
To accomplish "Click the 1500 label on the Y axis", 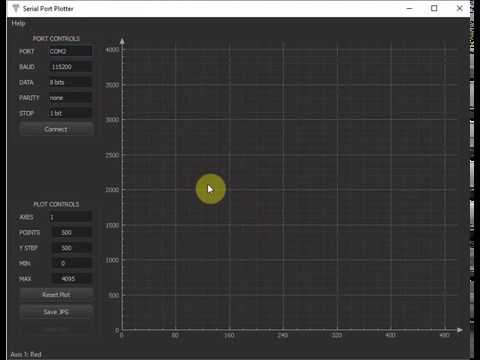I will [112, 225].
